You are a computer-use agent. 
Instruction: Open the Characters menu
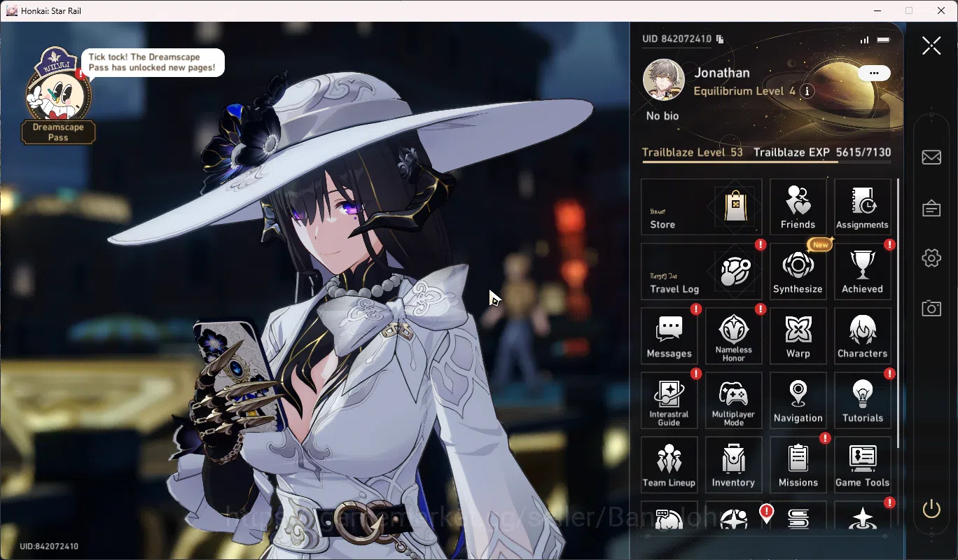point(862,336)
